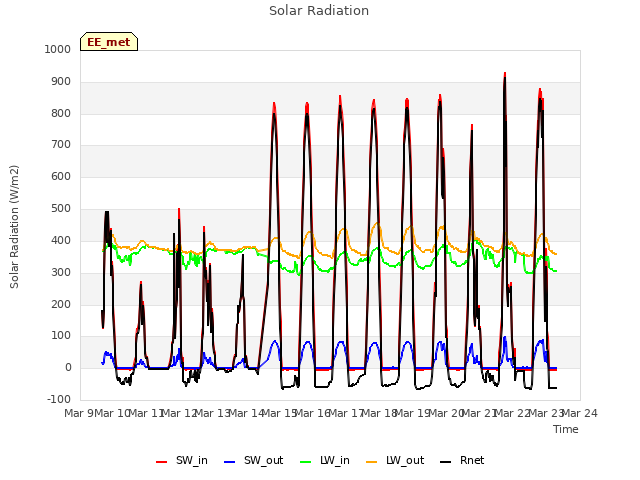This screenshot has height=480, width=640.
Task: Toggle the LW_in legend entry
Action: tap(325, 460)
